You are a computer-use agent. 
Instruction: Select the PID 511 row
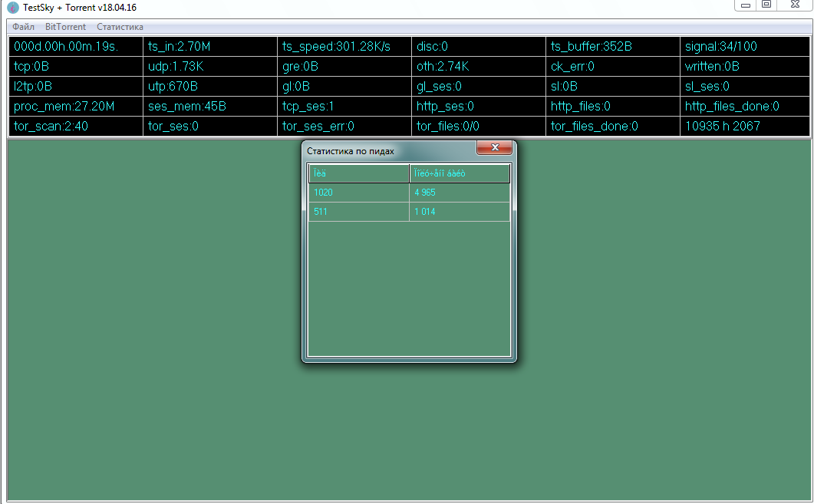(358, 212)
